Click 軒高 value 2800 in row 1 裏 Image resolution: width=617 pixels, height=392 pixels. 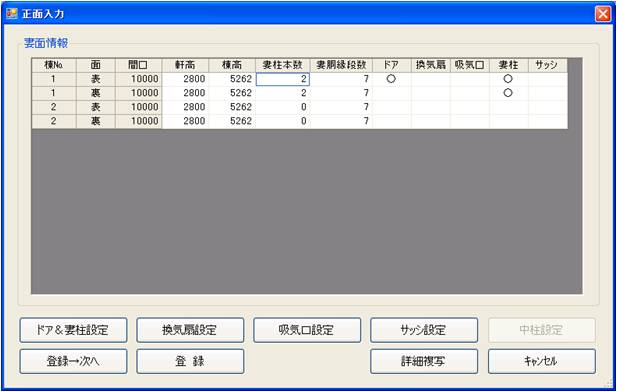click(185, 93)
